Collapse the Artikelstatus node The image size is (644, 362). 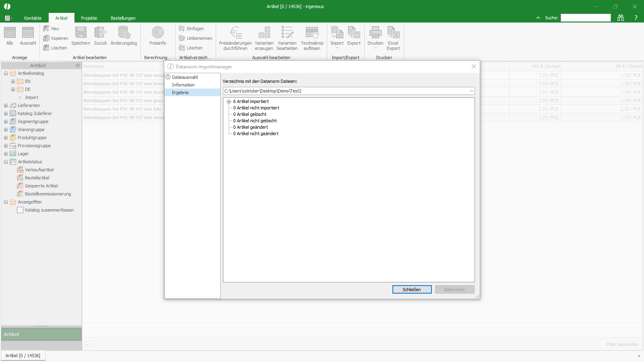click(x=6, y=162)
